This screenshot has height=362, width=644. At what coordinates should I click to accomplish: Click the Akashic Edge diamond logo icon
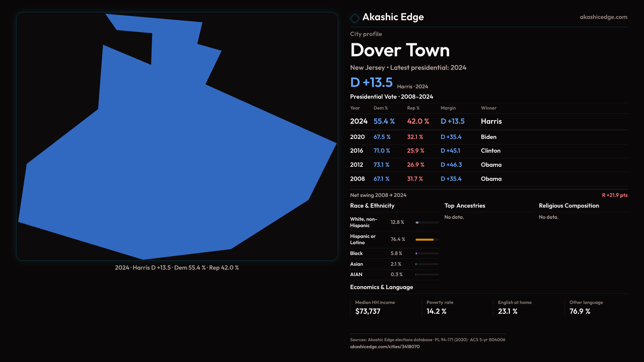pyautogui.click(x=355, y=18)
